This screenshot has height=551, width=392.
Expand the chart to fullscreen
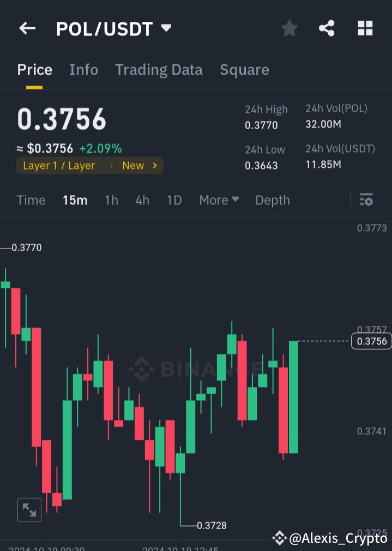coord(29,510)
